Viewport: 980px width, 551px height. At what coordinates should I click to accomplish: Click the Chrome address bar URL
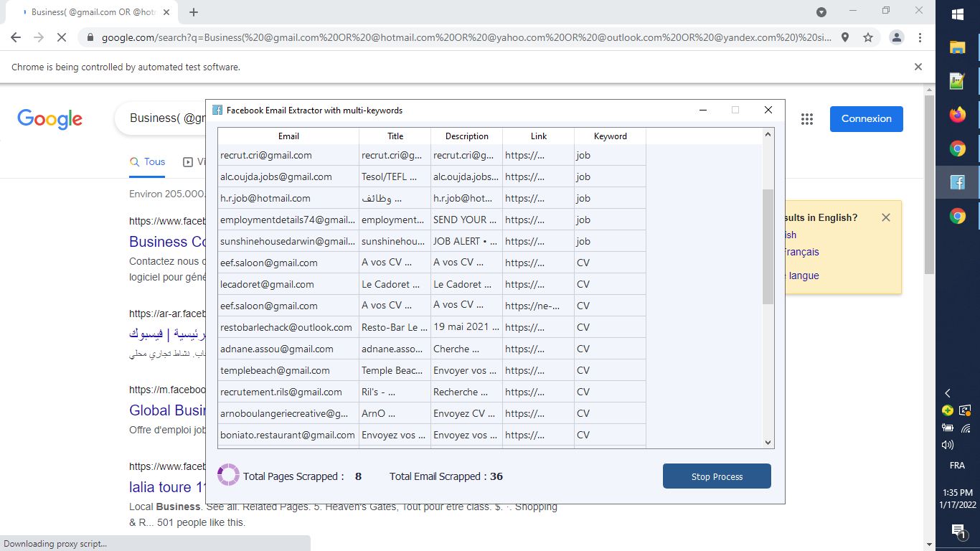click(466, 37)
